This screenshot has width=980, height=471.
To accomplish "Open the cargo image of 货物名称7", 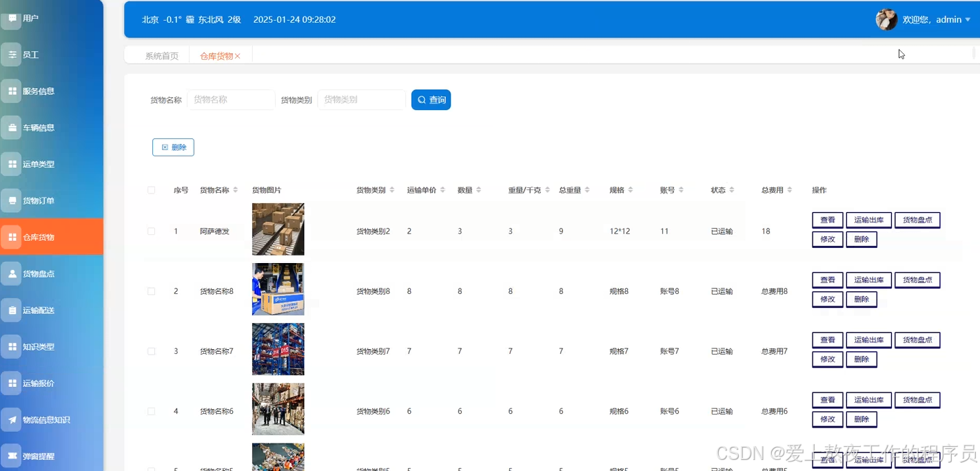I will pos(278,349).
